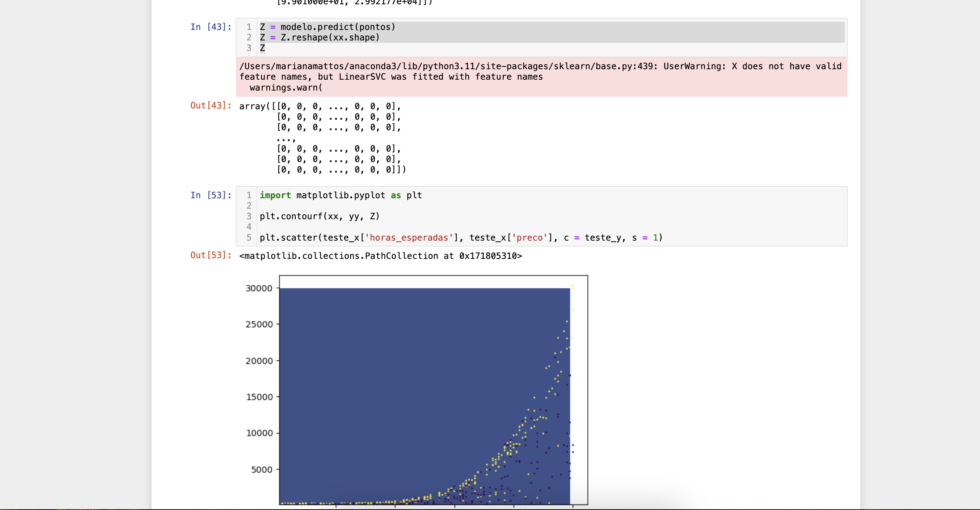Image resolution: width=980 pixels, height=510 pixels.
Task: Select code line 'Z = modelo.predict(pontos)'
Action: click(328, 27)
